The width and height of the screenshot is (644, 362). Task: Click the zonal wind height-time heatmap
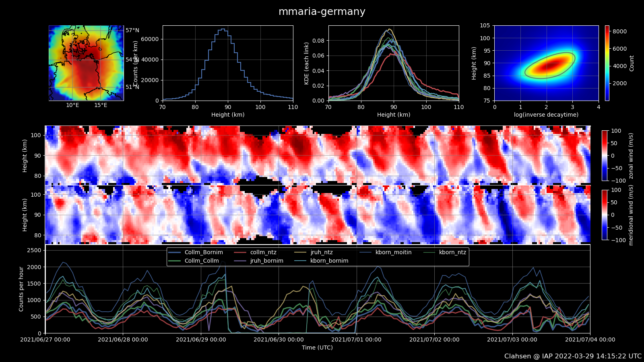pos(318,155)
